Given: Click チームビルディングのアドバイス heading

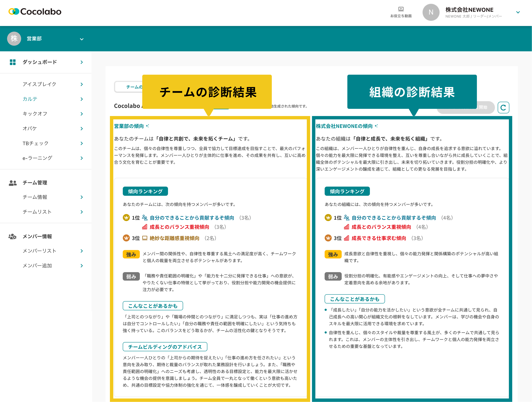Looking at the screenshot, I should (x=165, y=347).
